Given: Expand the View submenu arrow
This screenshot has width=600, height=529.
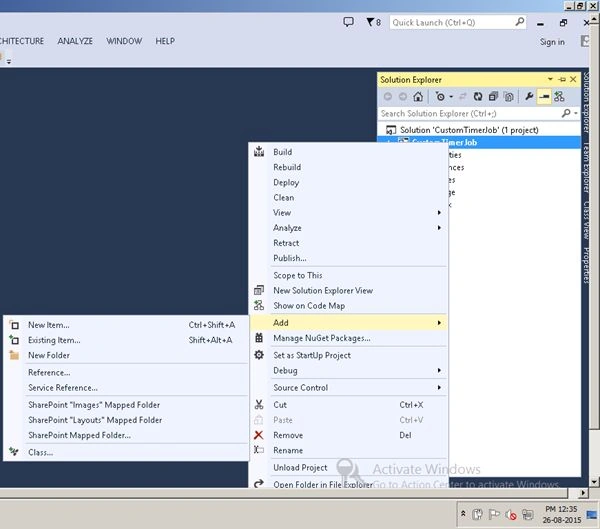Looking at the screenshot, I should [x=439, y=212].
